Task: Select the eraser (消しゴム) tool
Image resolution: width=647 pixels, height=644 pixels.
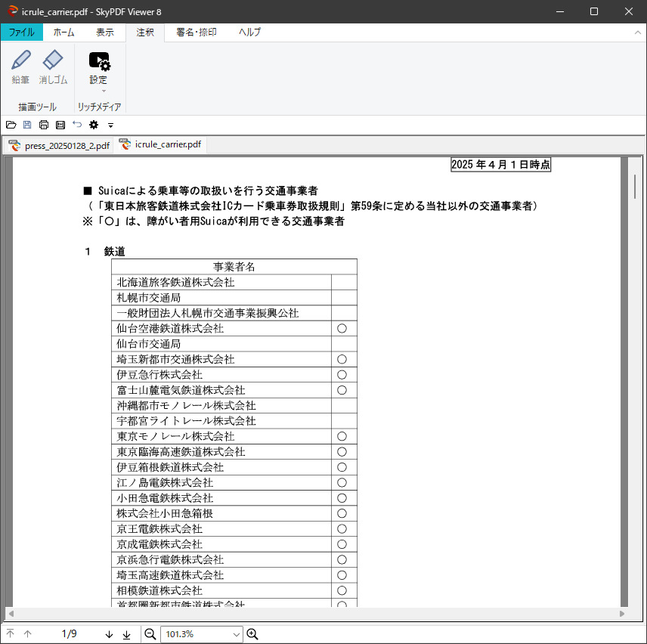Action: coord(53,67)
